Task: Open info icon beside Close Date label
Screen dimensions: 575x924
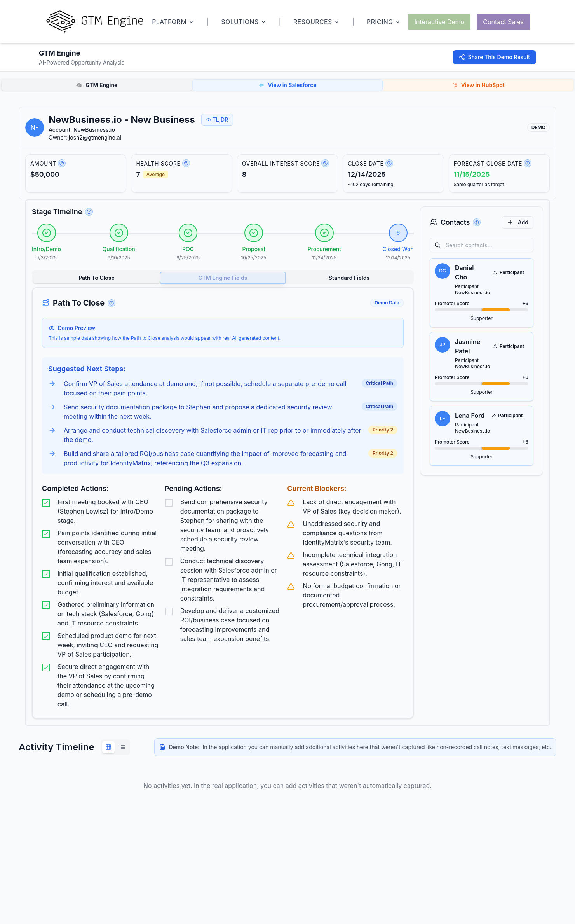Action: [x=389, y=163]
